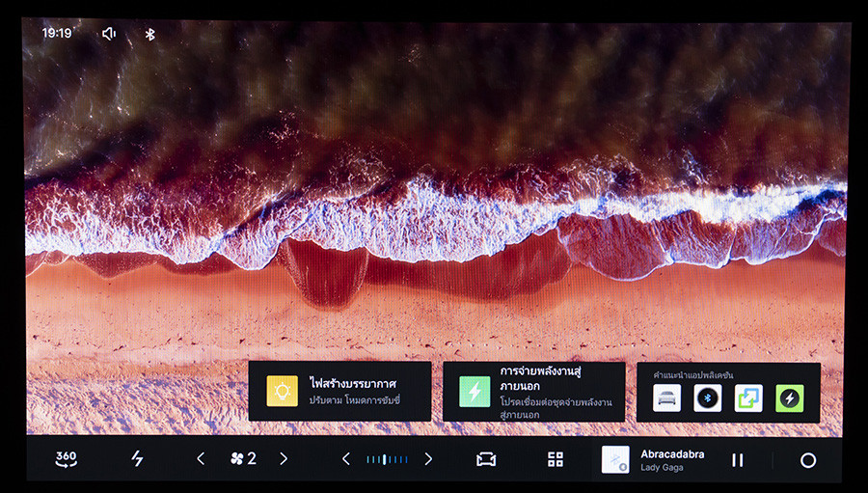Launch the Bluetooth app in recommended apps
Viewport: 868px width, 493px height.
tap(708, 397)
